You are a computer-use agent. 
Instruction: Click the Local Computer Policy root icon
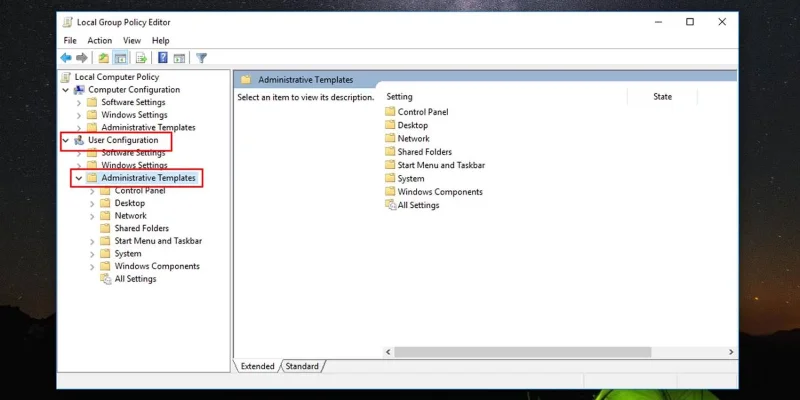point(66,77)
